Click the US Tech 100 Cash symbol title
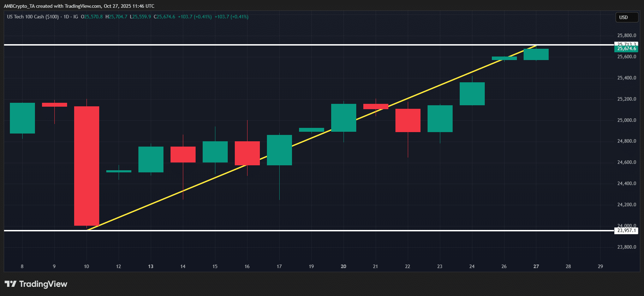This screenshot has height=296, width=644. click(x=33, y=17)
